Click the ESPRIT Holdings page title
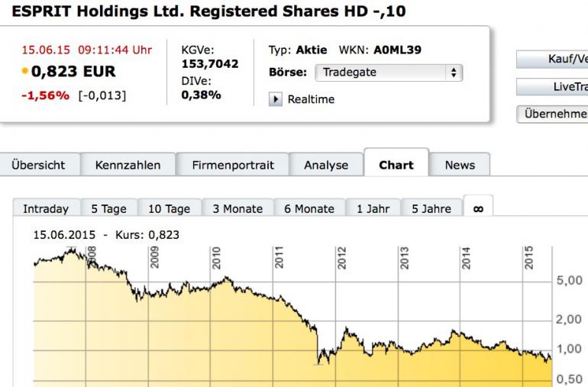 (208, 11)
